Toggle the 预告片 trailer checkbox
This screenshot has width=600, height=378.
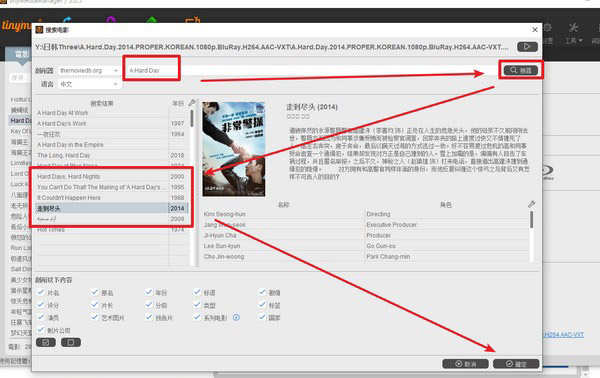(x=149, y=317)
